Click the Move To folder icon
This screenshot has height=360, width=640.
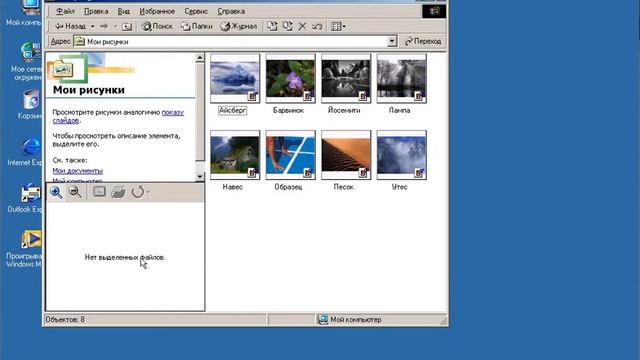[272, 27]
